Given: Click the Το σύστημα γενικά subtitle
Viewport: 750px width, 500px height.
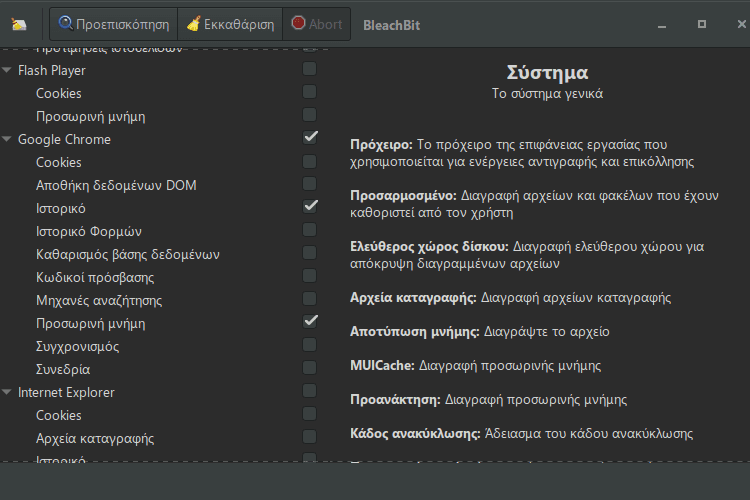Looking at the screenshot, I should pyautogui.click(x=547, y=93).
